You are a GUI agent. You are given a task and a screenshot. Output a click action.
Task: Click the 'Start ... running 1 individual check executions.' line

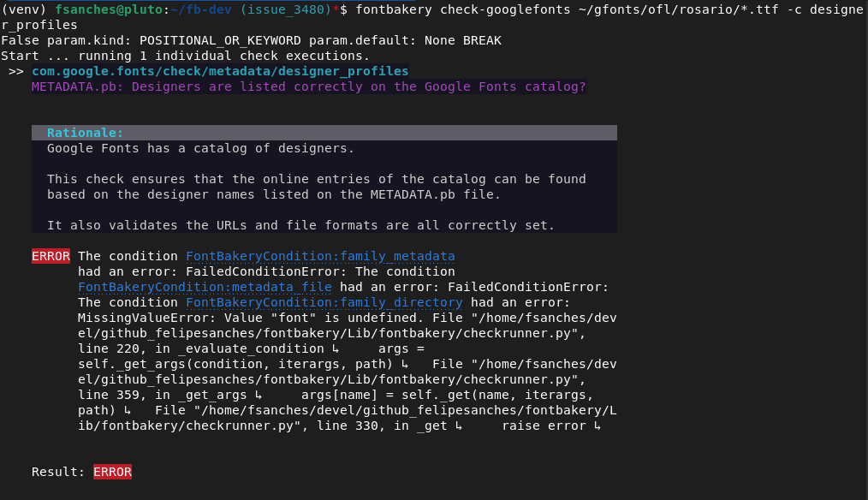pyautogui.click(x=185, y=56)
